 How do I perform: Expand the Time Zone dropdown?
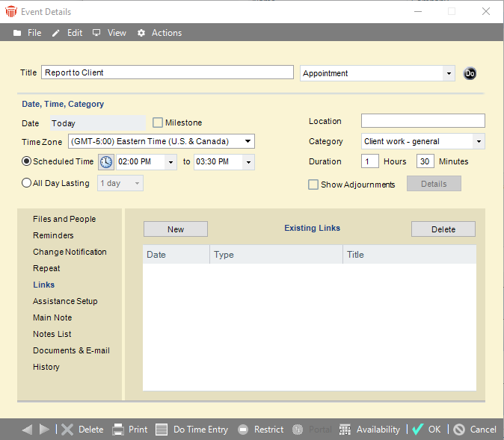pos(249,141)
